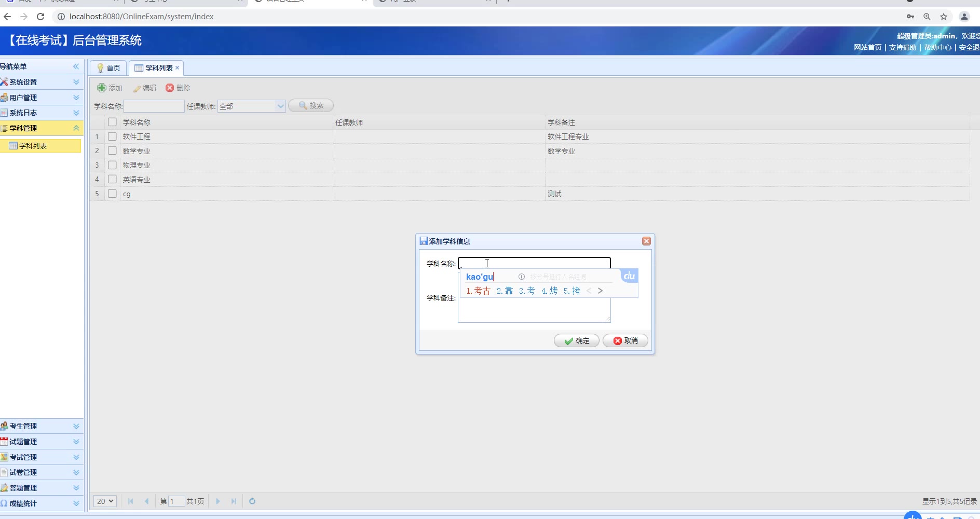Go to next page arrow in pagination
980x519 pixels.
pos(218,501)
